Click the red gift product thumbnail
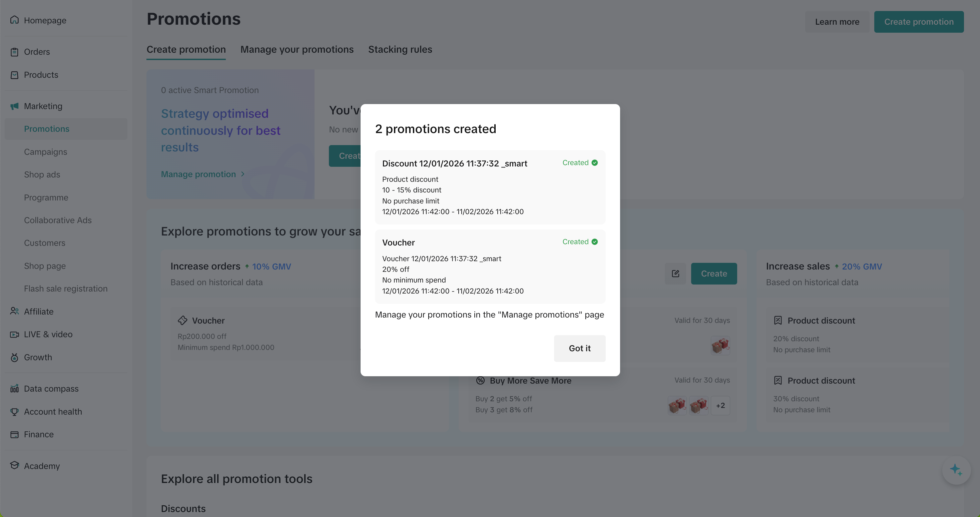 720,346
